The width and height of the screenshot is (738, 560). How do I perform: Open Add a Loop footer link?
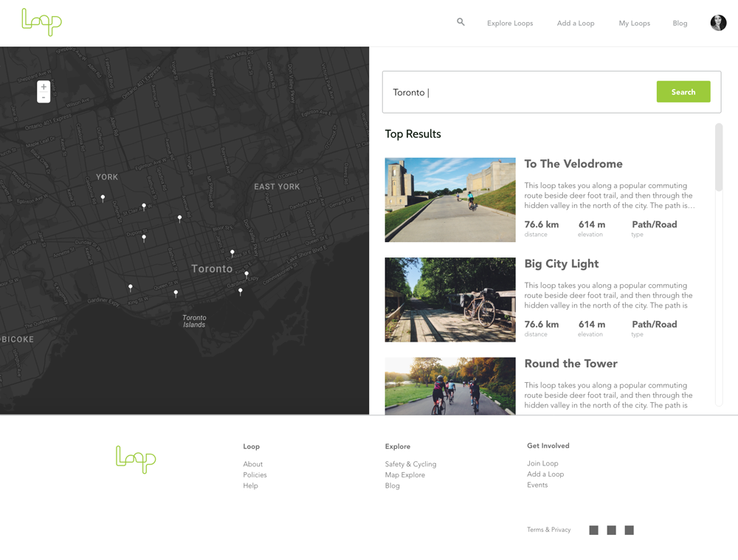pyautogui.click(x=545, y=474)
